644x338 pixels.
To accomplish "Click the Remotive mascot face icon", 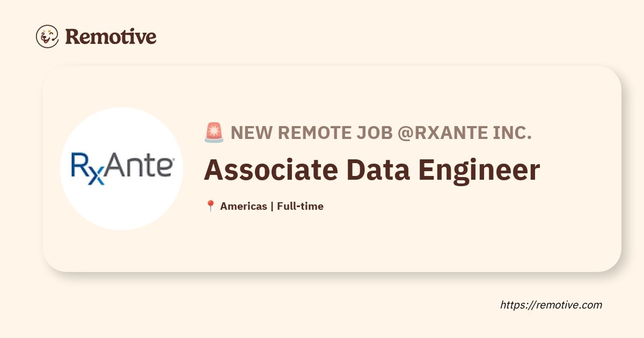I will coord(47,36).
